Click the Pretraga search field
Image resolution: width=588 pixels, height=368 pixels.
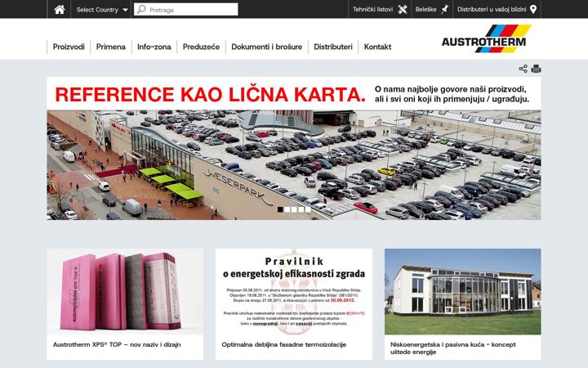[186, 9]
